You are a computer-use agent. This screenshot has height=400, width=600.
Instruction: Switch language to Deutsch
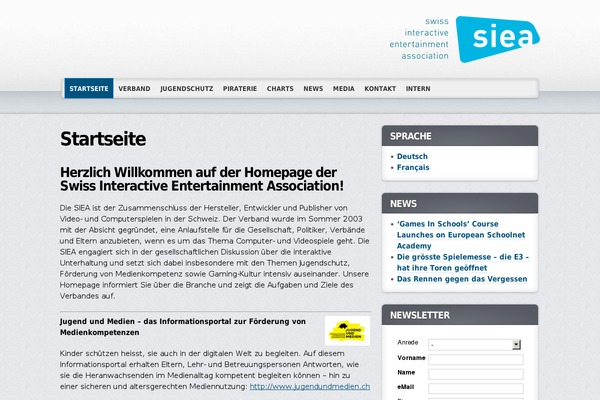(x=412, y=156)
